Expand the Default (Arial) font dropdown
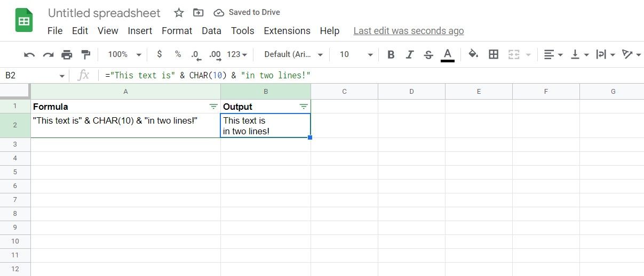Image resolution: width=644 pixels, height=276 pixels. (x=294, y=54)
